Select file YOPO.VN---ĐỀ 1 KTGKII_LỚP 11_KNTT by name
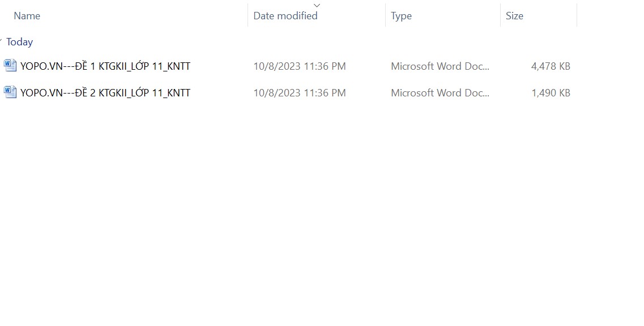Screen dimensions: 644x326 pos(105,66)
